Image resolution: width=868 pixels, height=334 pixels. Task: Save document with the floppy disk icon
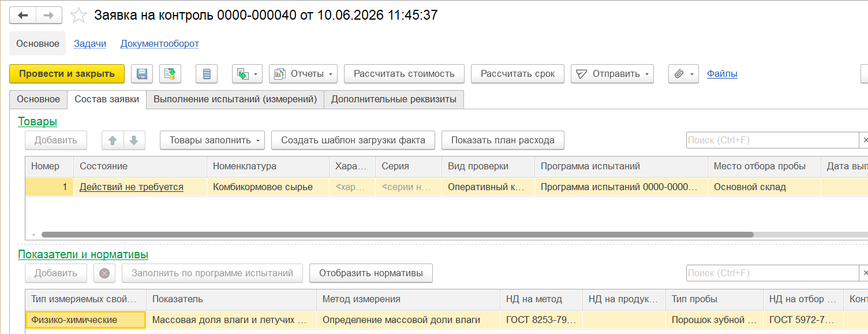pos(142,74)
